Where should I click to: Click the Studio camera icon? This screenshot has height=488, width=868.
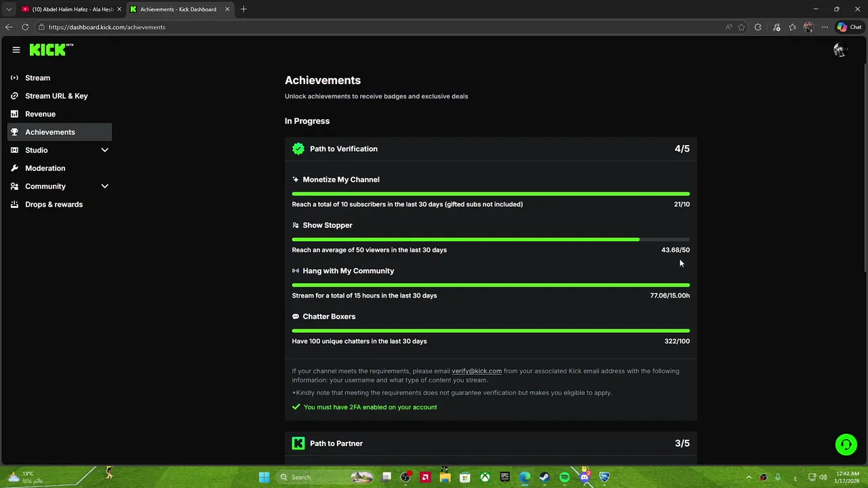coord(15,150)
